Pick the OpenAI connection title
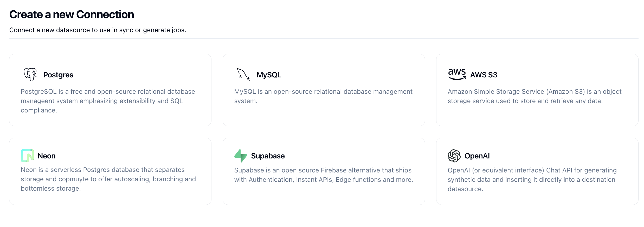Image resolution: width=644 pixels, height=227 pixels. point(477,156)
